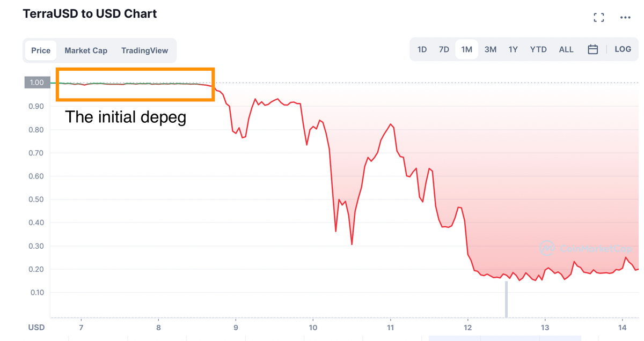Select the 1M time range
The width and height of the screenshot is (644, 341).
(466, 49)
